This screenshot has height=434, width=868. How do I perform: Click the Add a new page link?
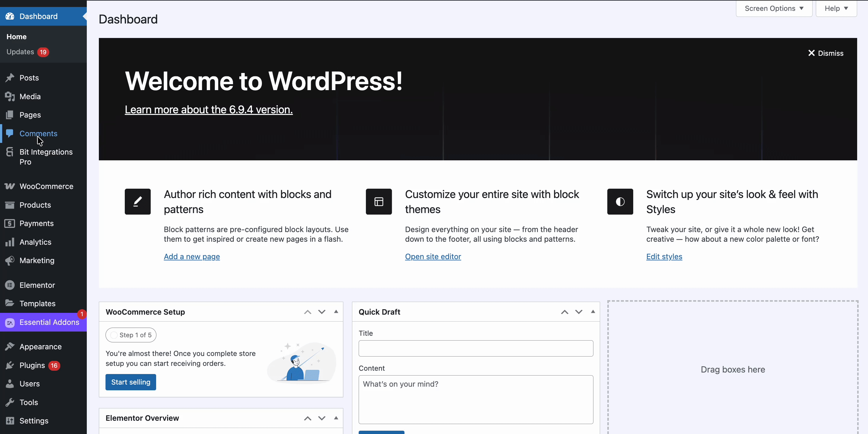[192, 256]
